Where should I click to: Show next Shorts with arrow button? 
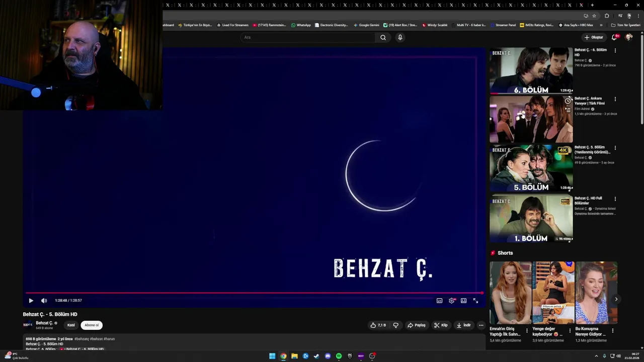click(616, 299)
